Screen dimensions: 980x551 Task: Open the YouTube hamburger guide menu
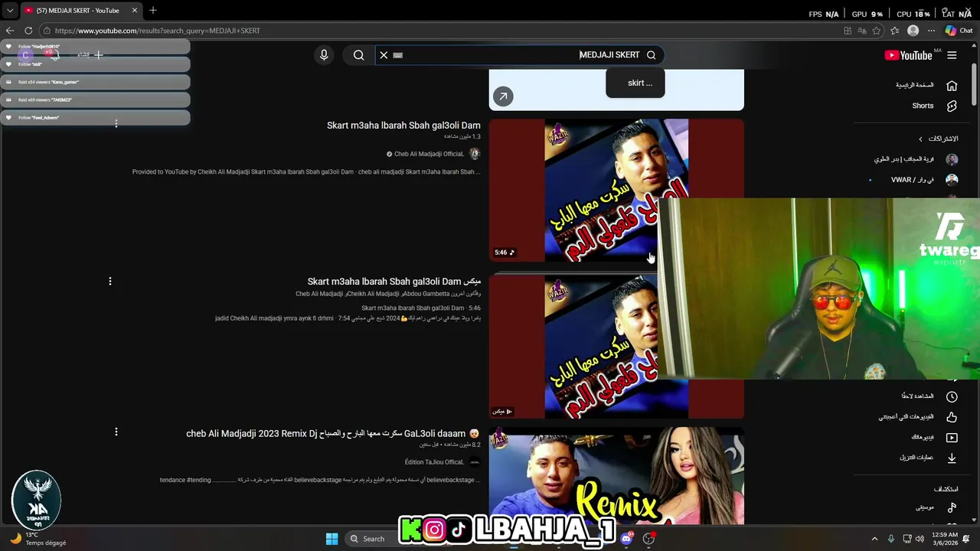(x=952, y=55)
